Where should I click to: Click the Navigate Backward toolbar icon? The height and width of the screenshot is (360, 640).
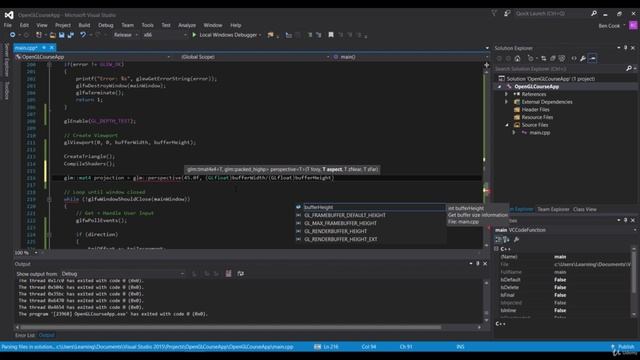(x=13, y=35)
